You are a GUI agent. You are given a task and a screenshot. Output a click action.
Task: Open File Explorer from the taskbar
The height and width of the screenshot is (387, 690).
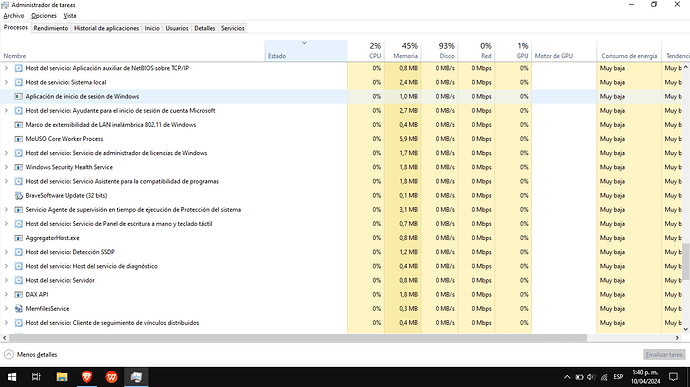pos(62,377)
